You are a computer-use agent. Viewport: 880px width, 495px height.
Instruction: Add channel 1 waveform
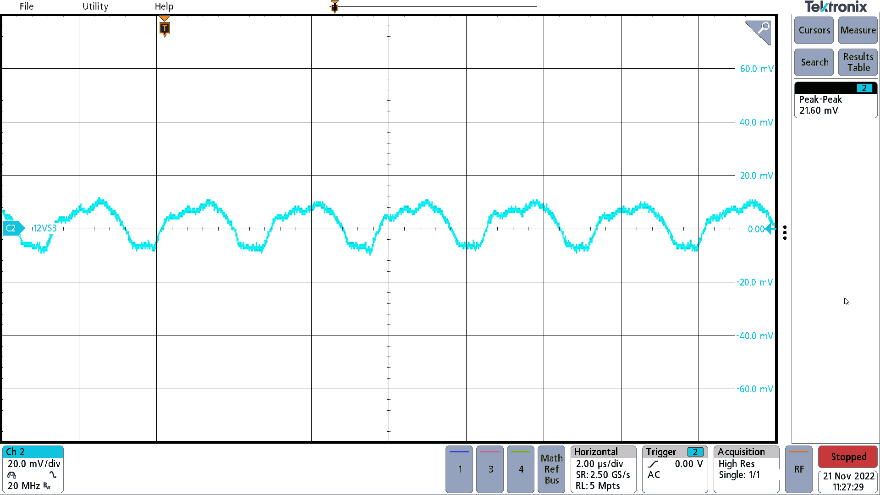[x=459, y=469]
